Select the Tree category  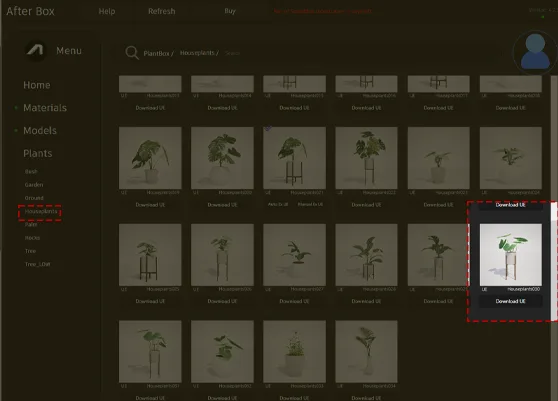point(30,251)
